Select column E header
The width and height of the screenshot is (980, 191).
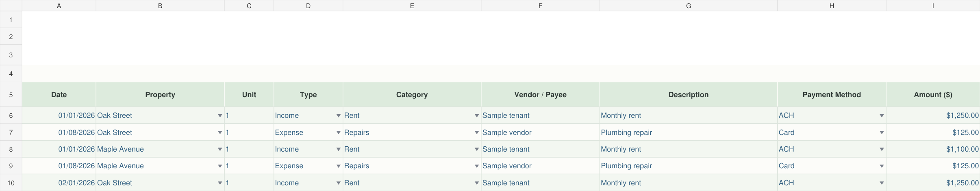[x=412, y=6]
